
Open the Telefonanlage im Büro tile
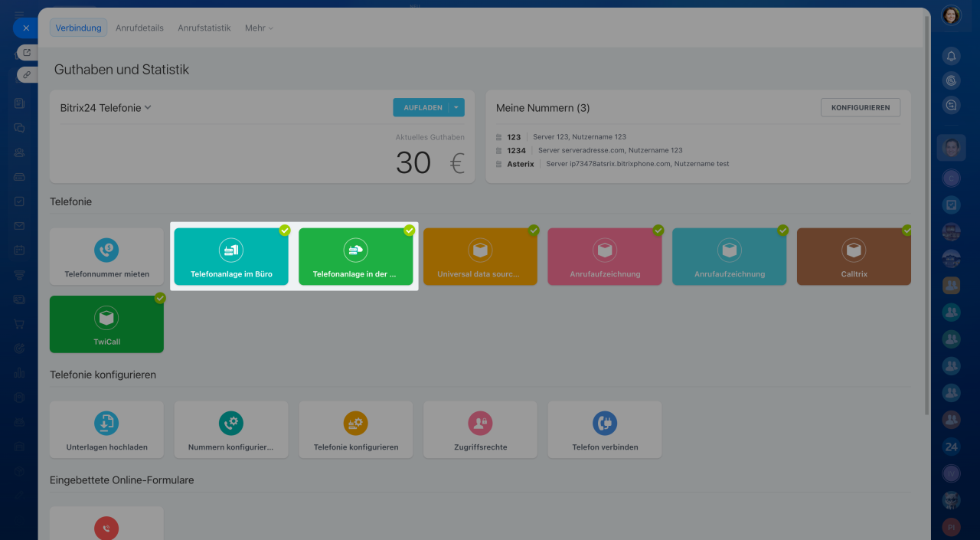point(231,257)
